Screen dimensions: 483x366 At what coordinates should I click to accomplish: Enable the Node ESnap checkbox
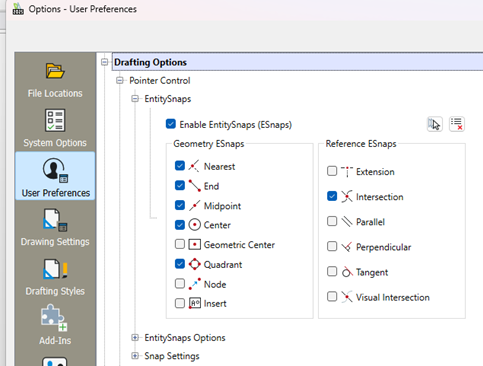coord(180,284)
